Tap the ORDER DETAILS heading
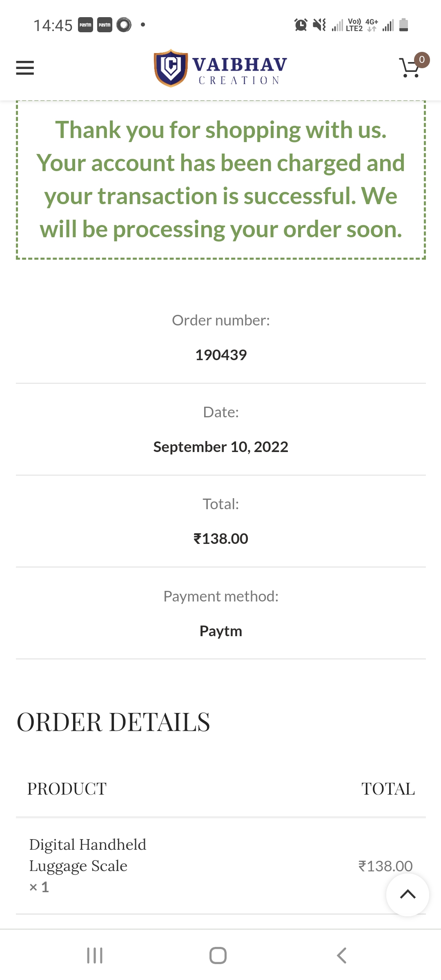This screenshot has height=980, width=441. click(114, 722)
